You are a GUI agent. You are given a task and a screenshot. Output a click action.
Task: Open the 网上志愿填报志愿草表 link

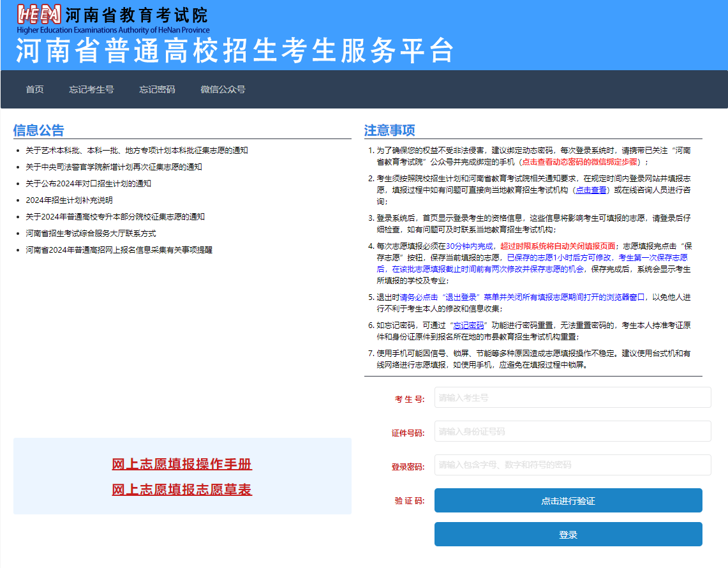click(x=182, y=490)
